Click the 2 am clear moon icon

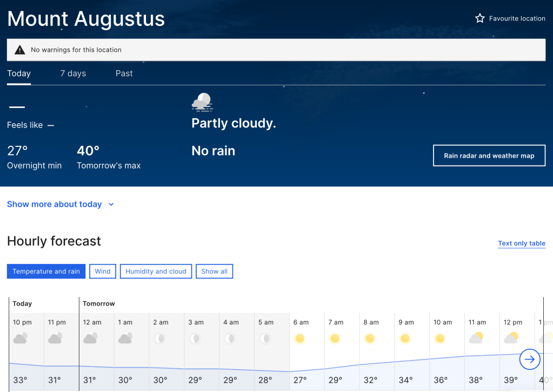[160, 339]
